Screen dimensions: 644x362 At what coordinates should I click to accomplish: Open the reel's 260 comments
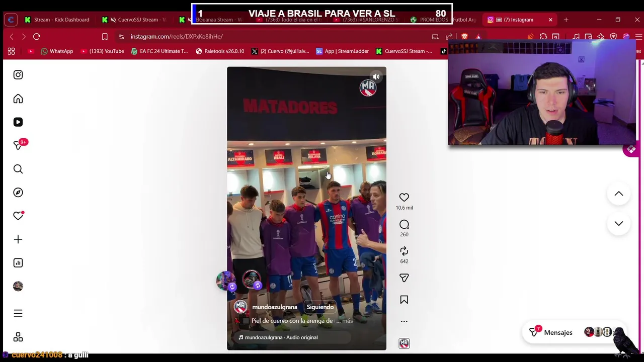point(404,224)
